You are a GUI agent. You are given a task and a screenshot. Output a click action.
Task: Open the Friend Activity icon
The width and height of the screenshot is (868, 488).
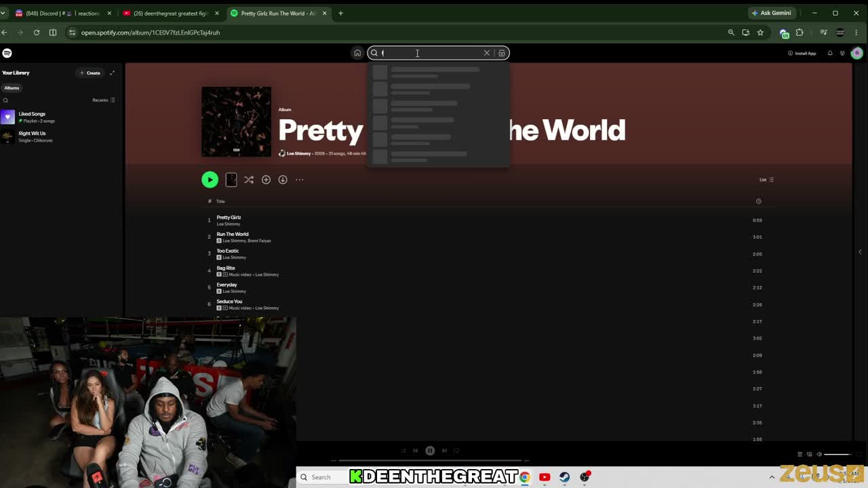[842, 53]
